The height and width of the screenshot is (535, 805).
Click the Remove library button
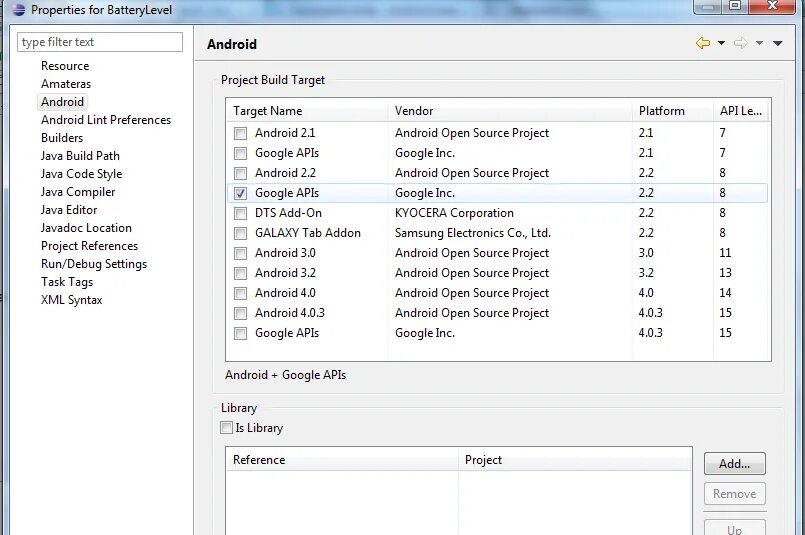point(735,493)
